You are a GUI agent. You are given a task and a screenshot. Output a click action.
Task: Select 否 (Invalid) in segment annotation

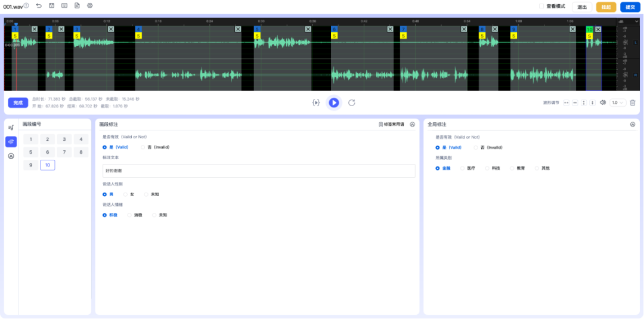(143, 147)
